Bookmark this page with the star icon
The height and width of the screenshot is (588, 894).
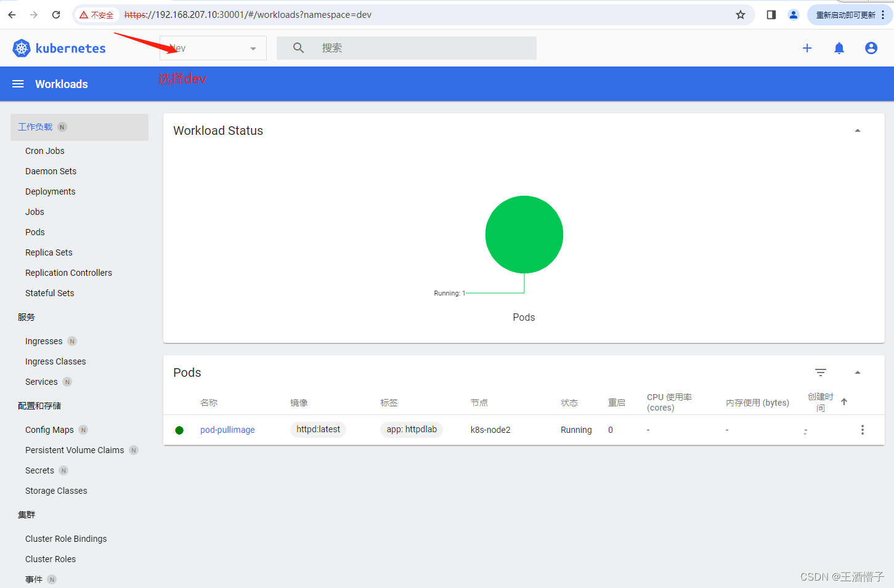pyautogui.click(x=741, y=15)
